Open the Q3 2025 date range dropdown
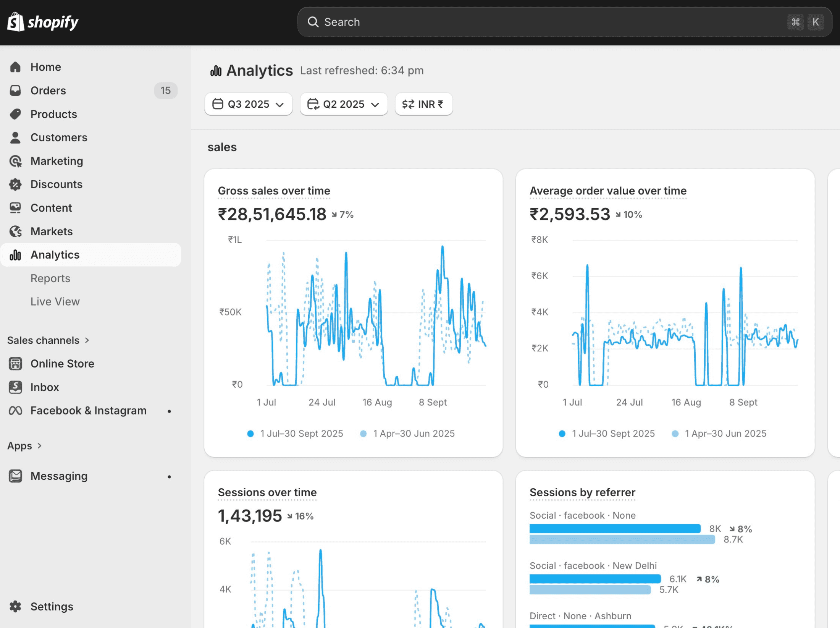The height and width of the screenshot is (628, 840). tap(249, 104)
